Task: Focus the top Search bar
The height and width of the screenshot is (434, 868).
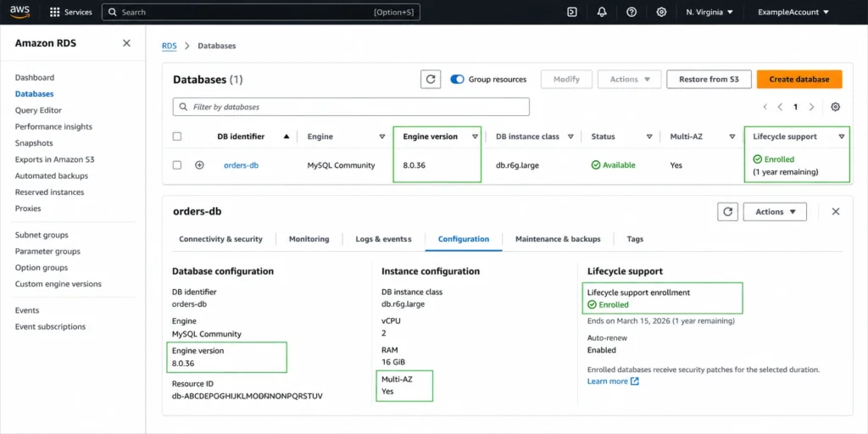Action: 261,12
